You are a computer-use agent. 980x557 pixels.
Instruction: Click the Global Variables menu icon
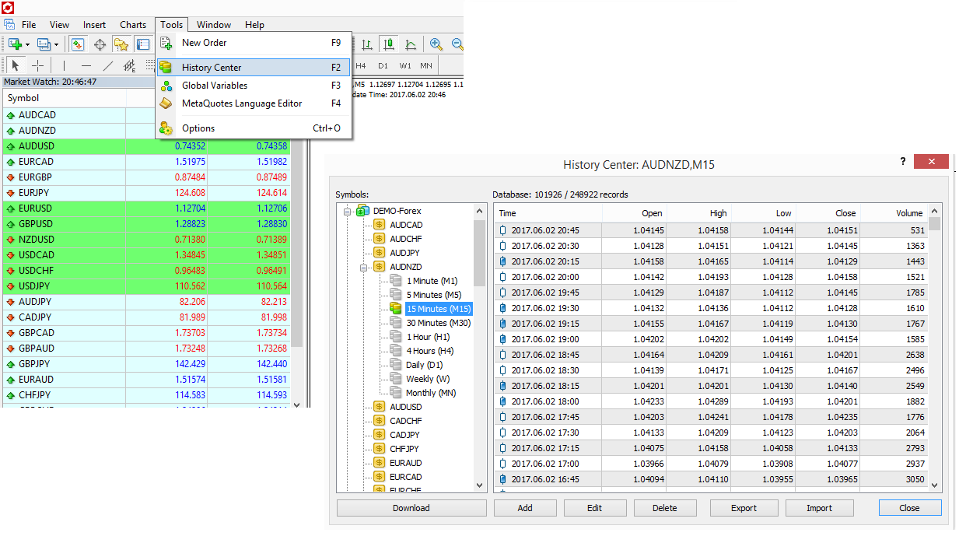[x=166, y=86]
